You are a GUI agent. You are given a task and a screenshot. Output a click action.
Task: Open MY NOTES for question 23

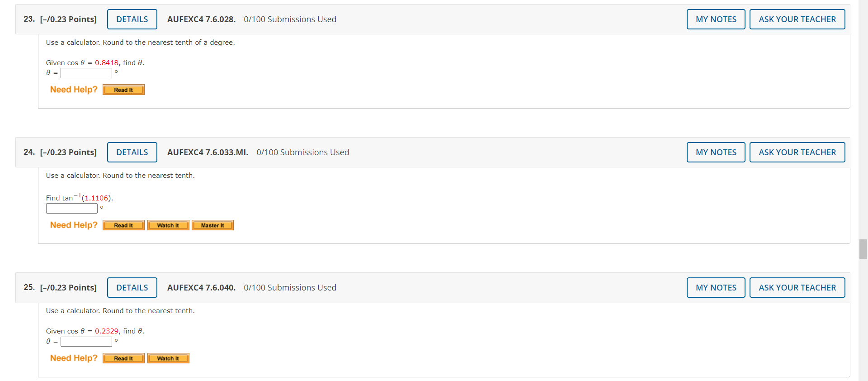(716, 19)
